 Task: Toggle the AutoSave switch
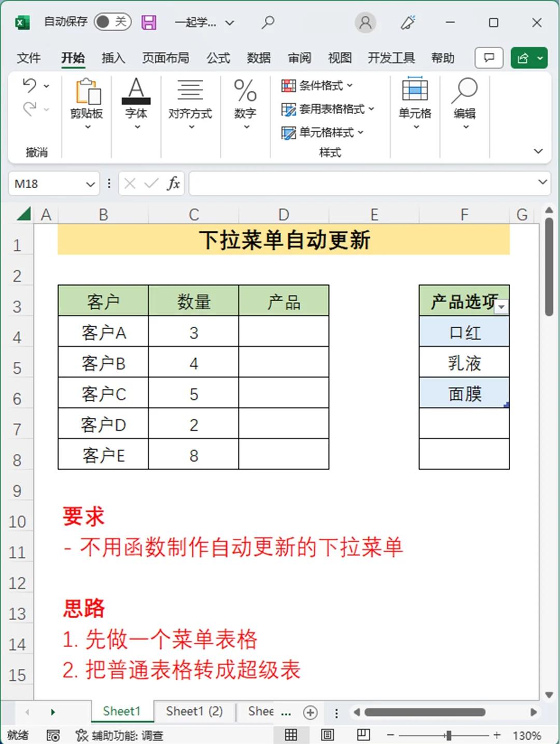pyautogui.click(x=112, y=22)
